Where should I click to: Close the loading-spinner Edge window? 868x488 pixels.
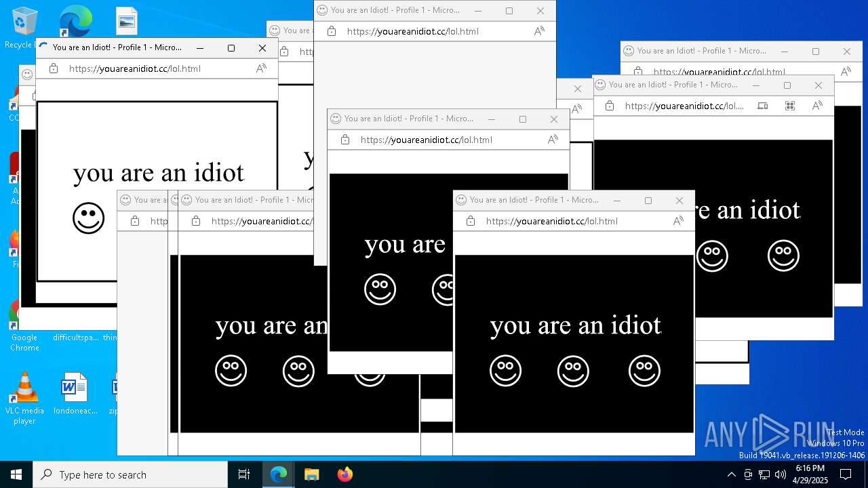pyautogui.click(x=262, y=48)
